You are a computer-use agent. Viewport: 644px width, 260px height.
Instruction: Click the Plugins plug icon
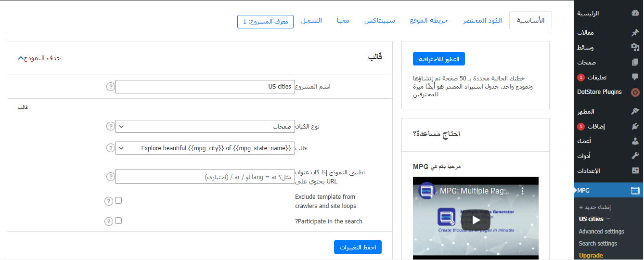point(635,127)
